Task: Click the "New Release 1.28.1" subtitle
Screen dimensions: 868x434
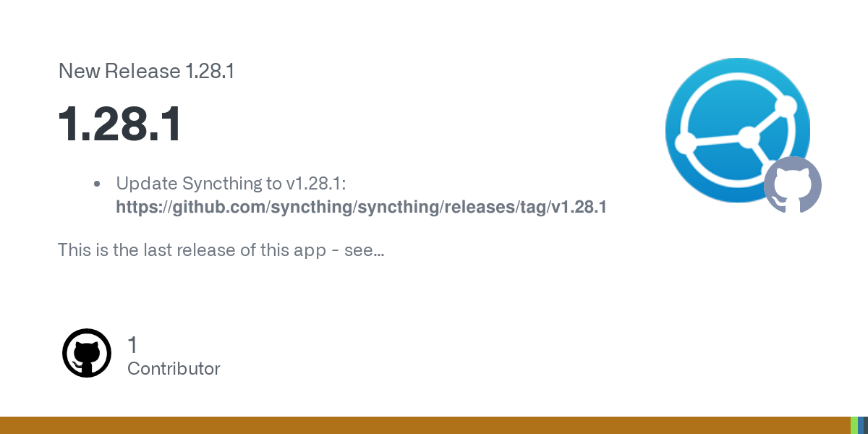Action: 146,72
